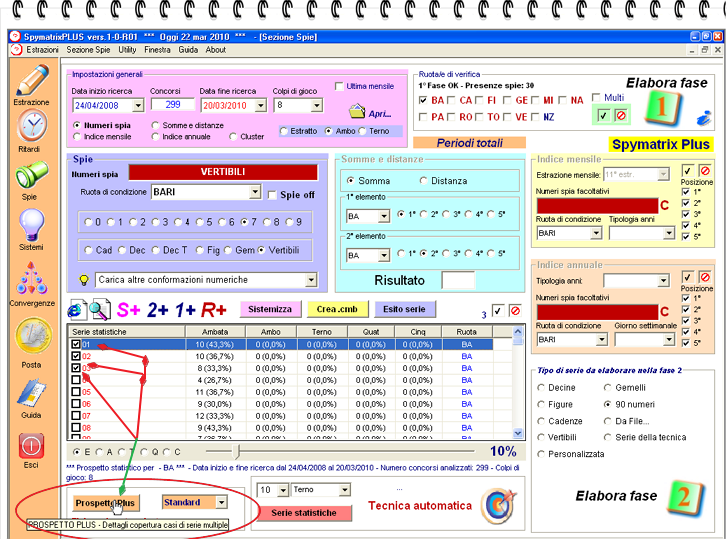Click the Concorsi input field
This screenshot has height=539, width=727.
[x=172, y=105]
